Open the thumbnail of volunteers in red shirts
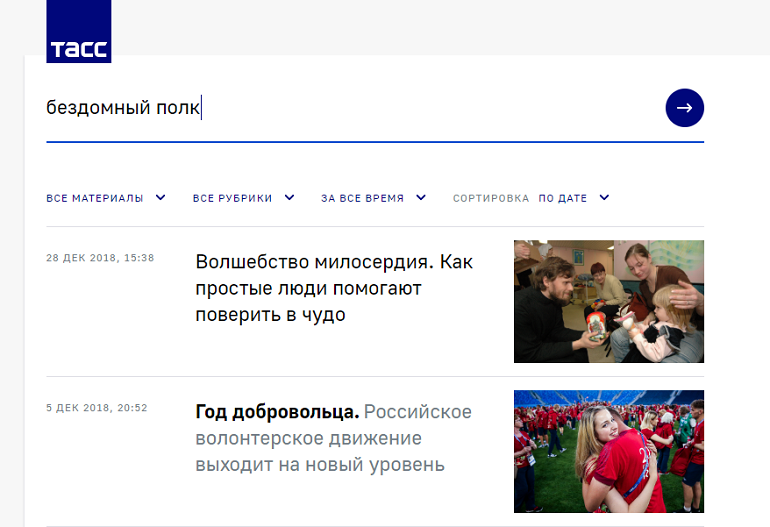Viewport: 770px width, 527px height. 608,451
